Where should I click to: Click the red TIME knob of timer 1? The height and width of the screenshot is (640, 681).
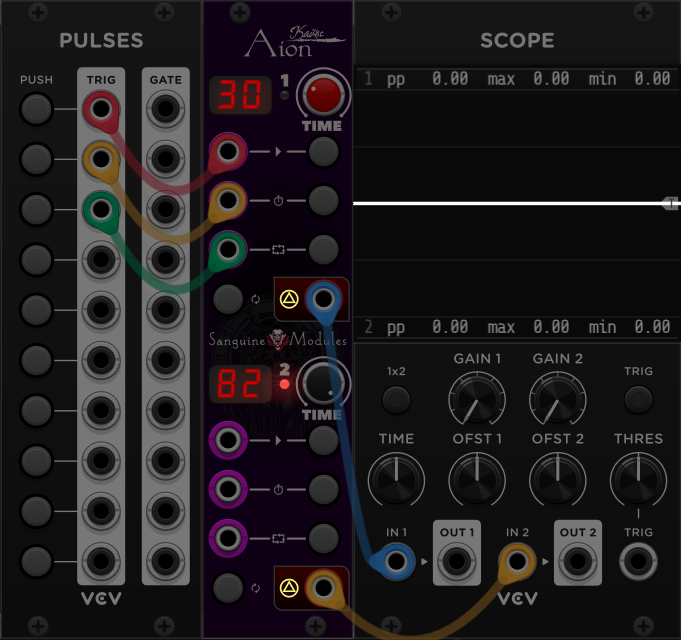point(322,95)
